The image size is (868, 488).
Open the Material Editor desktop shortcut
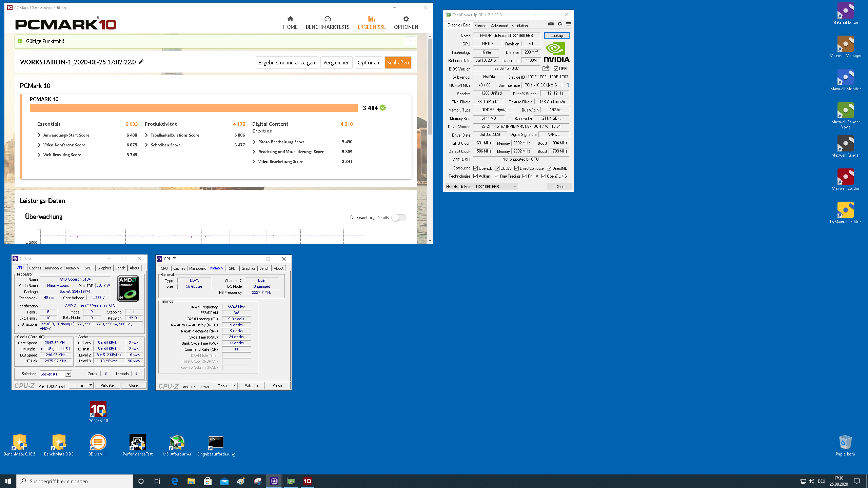click(x=845, y=14)
